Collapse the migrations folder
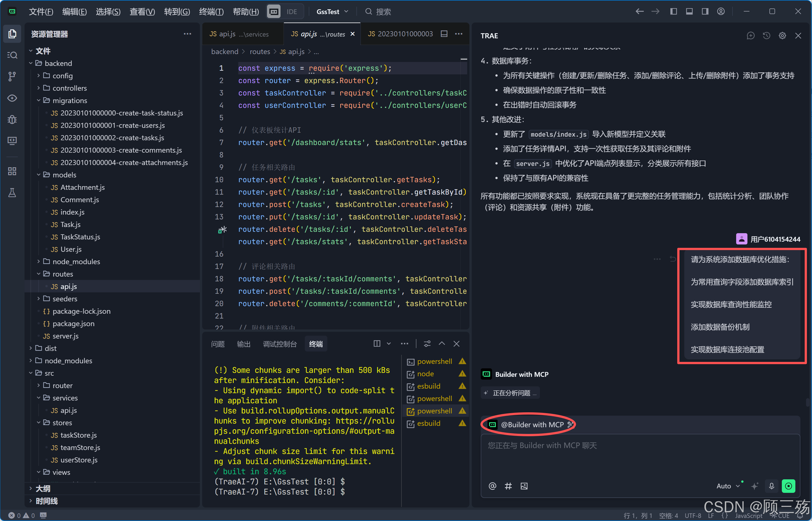This screenshot has width=812, height=521. tap(69, 101)
